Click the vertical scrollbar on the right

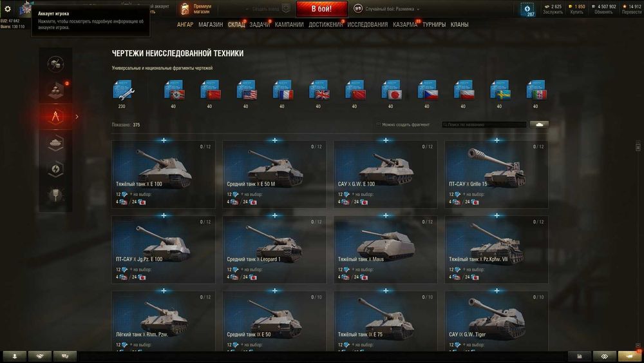638,146
